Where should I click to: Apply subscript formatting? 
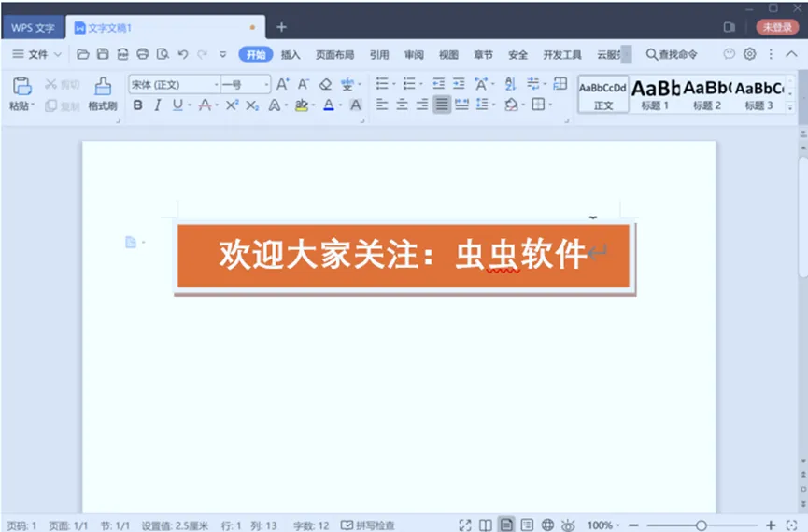252,105
